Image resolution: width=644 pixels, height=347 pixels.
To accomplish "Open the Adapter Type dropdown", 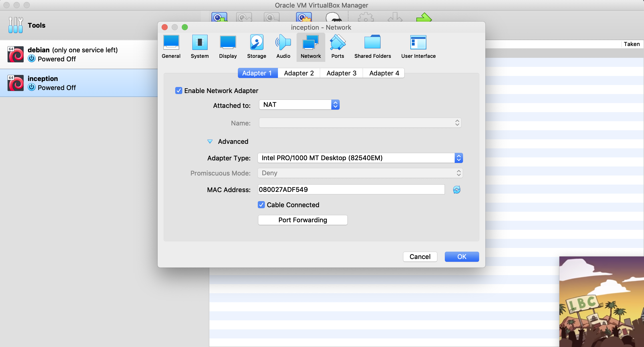I will [360, 158].
